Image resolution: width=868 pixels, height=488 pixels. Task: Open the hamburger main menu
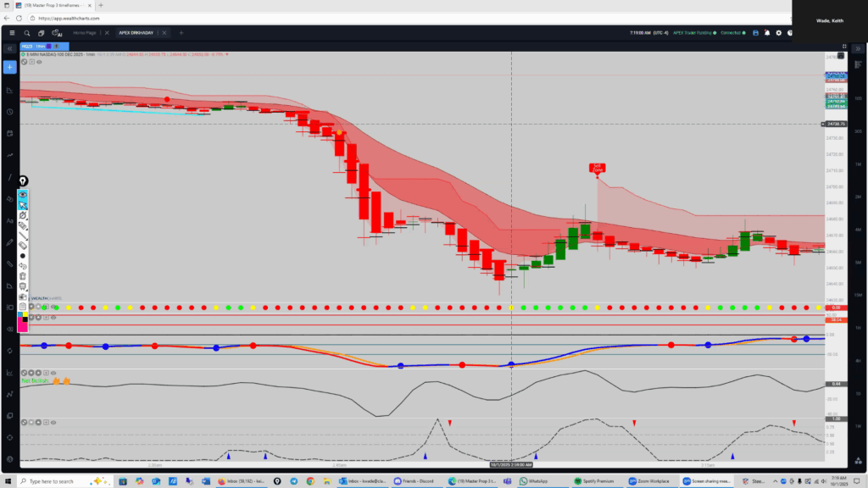[11, 33]
